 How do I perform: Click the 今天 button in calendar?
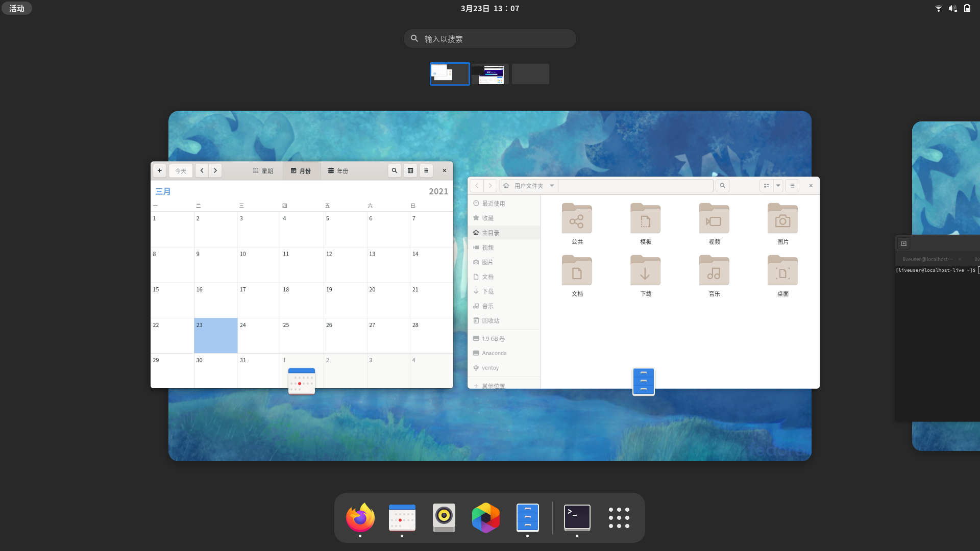pyautogui.click(x=181, y=171)
